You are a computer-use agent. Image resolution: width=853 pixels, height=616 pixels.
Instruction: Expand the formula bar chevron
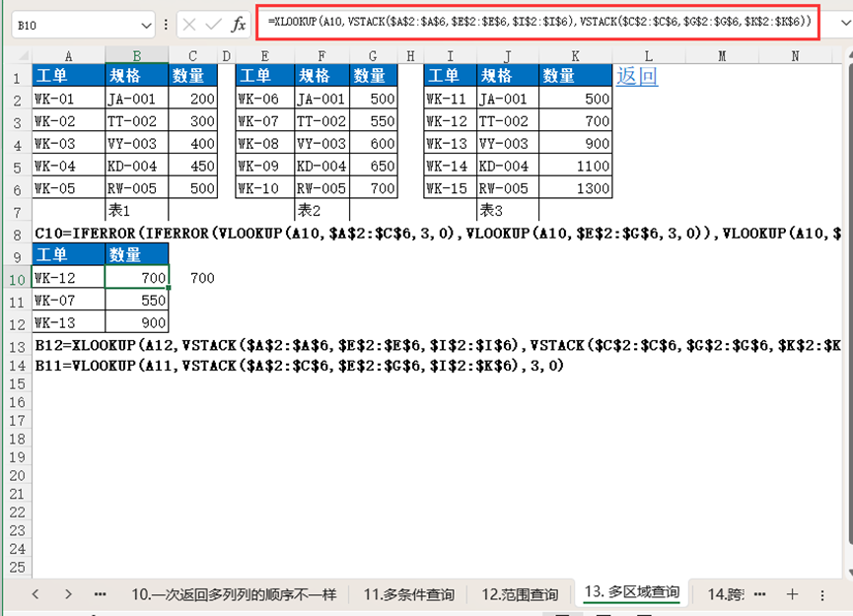pyautogui.click(x=845, y=23)
